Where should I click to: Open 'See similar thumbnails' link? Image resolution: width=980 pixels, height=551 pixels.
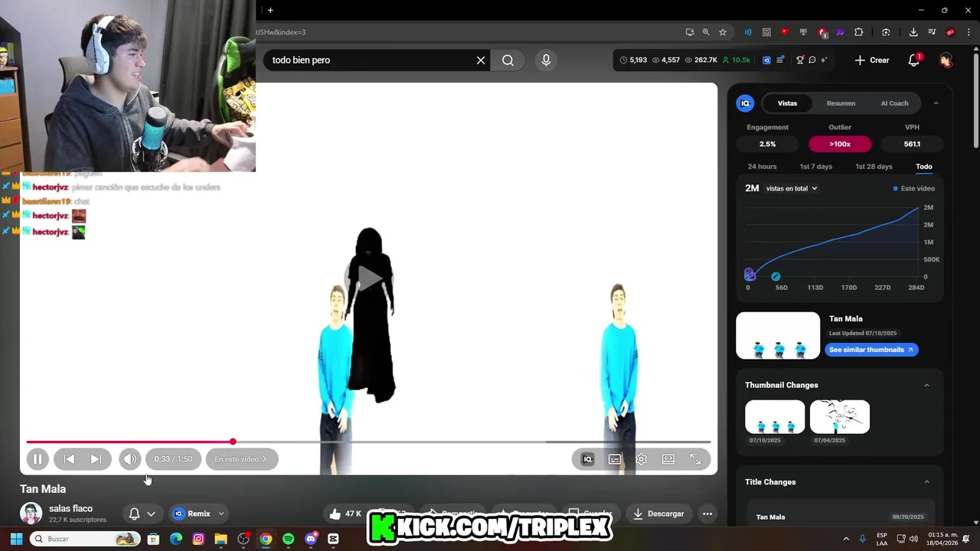pos(871,350)
